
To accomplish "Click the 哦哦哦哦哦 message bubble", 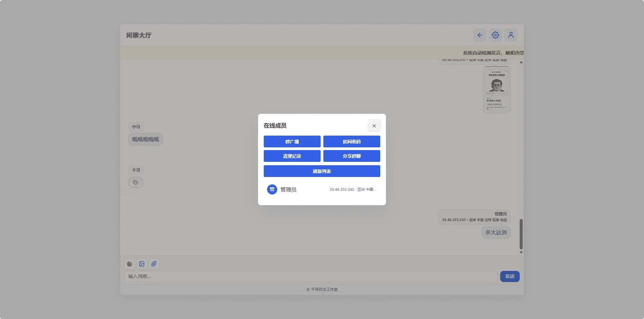I will point(146,139).
